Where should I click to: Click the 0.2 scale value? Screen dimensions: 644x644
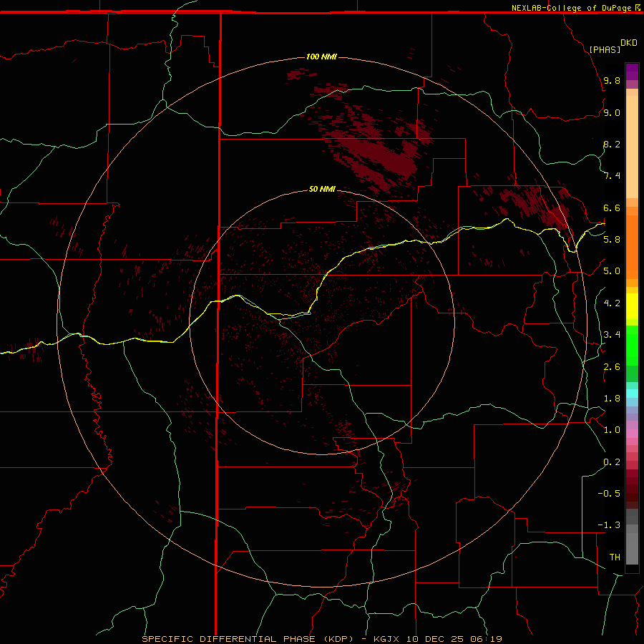point(612,462)
